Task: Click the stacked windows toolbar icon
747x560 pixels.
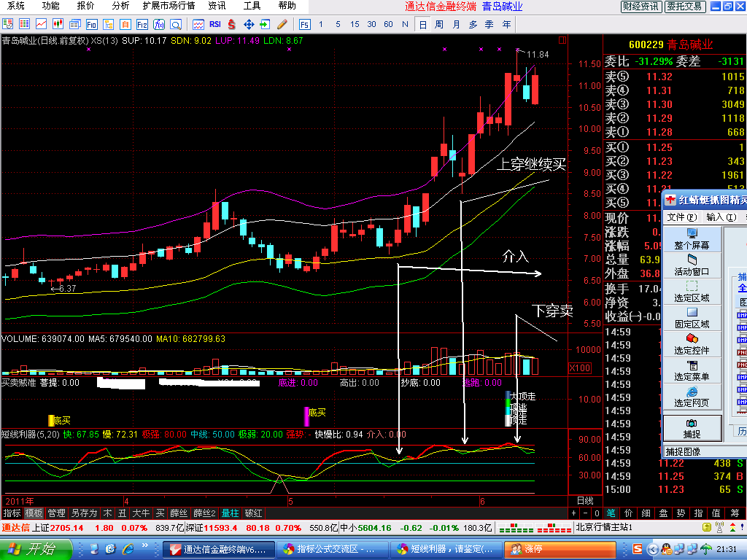Action: (x=75, y=24)
